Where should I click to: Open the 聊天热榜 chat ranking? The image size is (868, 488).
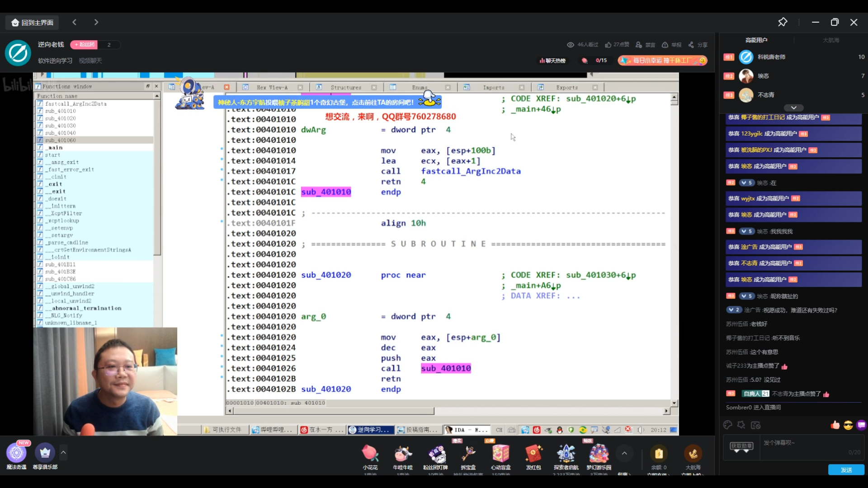coord(552,61)
